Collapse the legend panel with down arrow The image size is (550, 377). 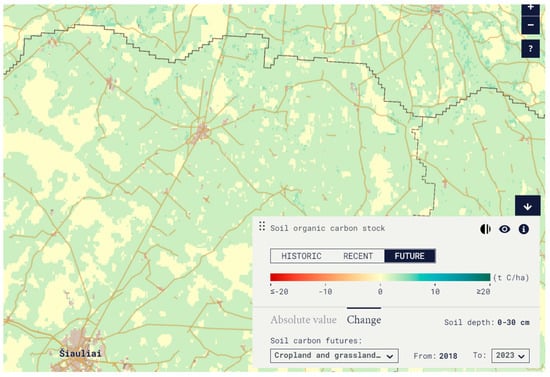pos(528,206)
